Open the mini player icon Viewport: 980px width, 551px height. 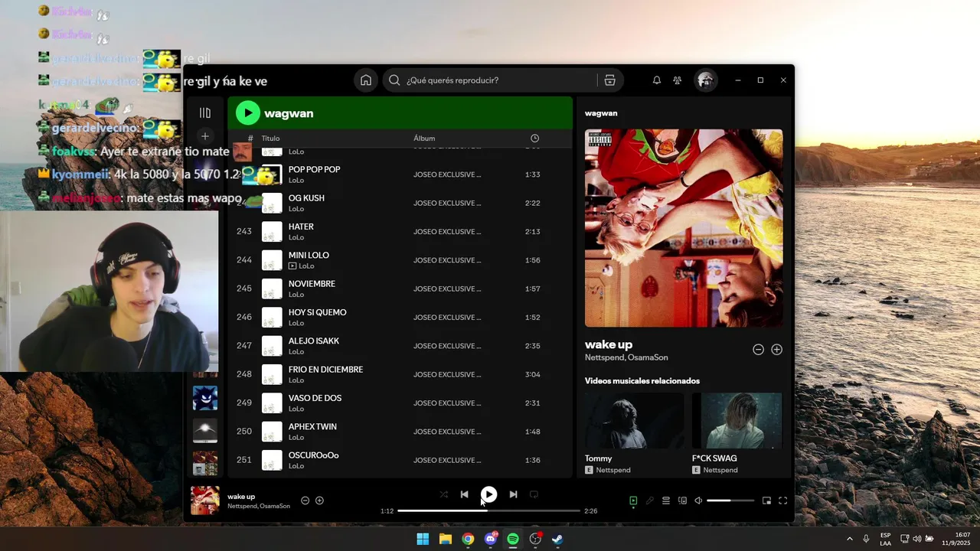tap(766, 500)
